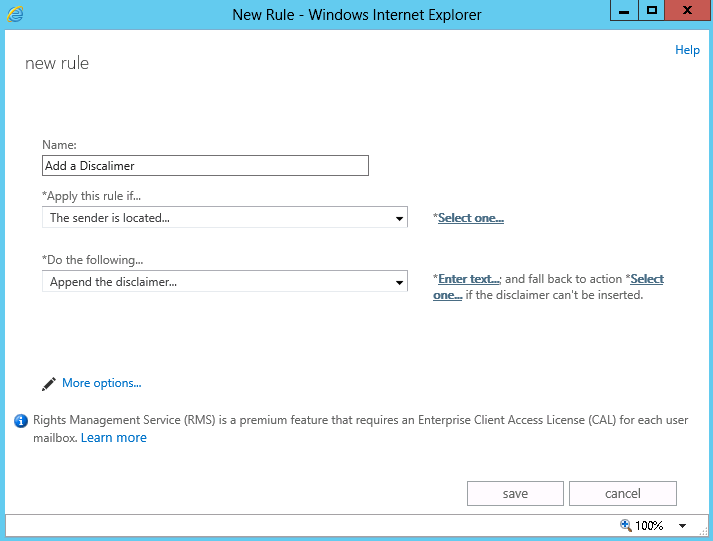Follow the Learn more link

(114, 437)
